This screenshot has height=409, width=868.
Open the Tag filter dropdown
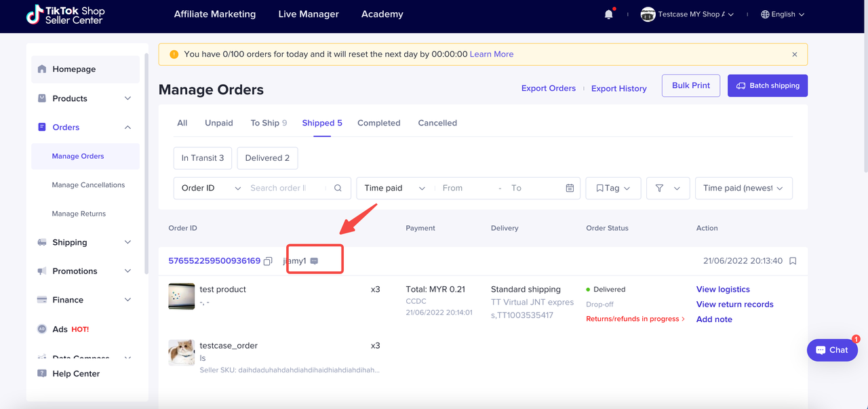(x=613, y=188)
